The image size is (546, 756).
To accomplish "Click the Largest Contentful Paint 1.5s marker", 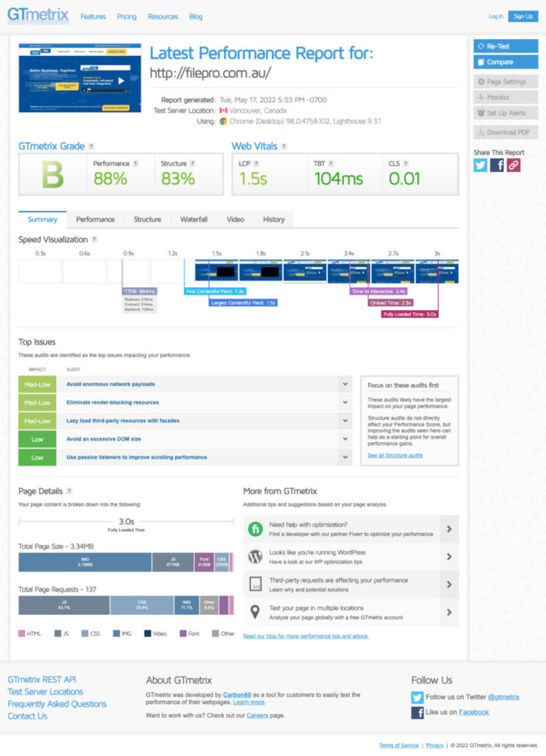I will (243, 303).
